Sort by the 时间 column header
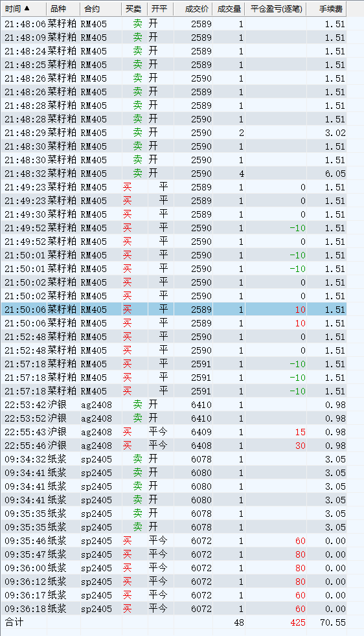This screenshot has height=636, width=364. 23,8
